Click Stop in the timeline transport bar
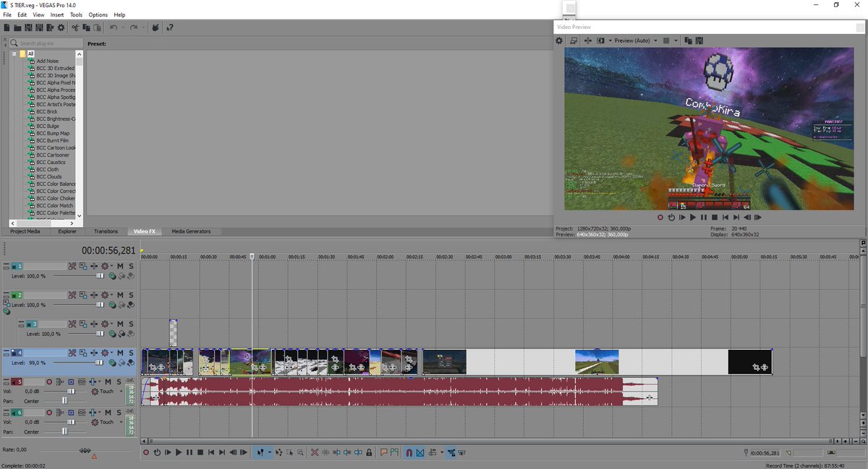Image resolution: width=868 pixels, height=469 pixels. tap(200, 452)
